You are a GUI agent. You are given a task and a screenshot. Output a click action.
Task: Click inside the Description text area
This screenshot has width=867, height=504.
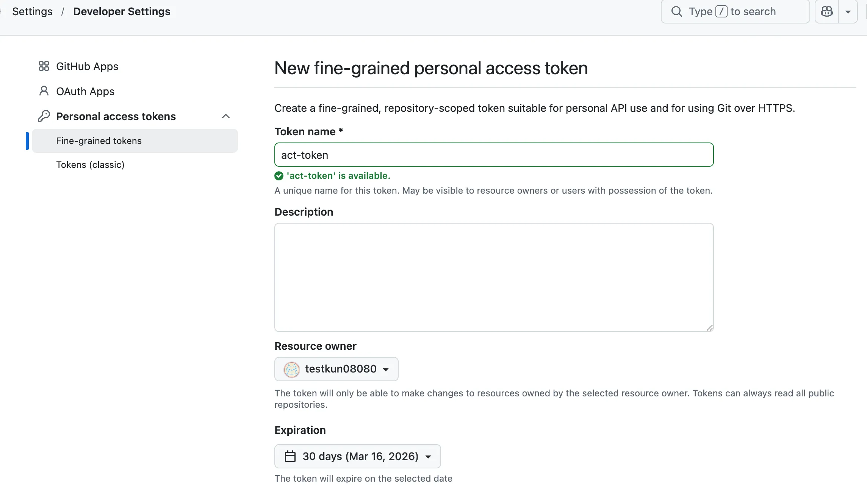(x=494, y=277)
